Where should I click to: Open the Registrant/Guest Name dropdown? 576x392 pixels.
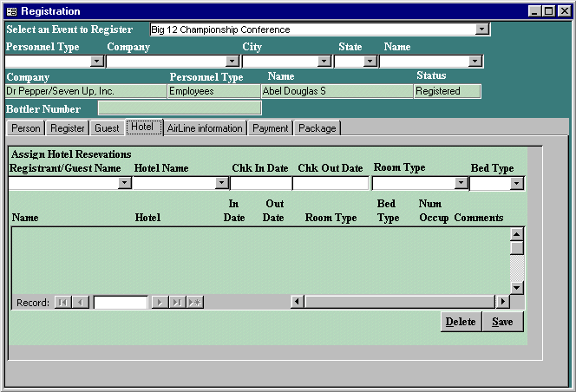125,183
